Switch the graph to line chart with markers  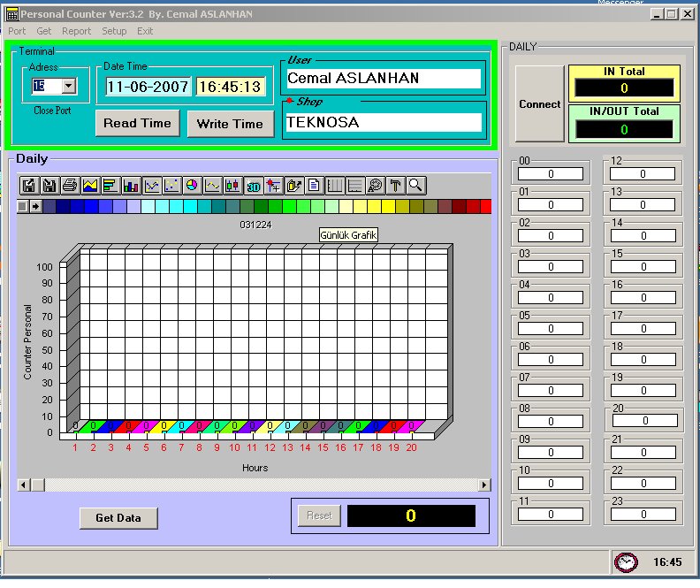[151, 186]
